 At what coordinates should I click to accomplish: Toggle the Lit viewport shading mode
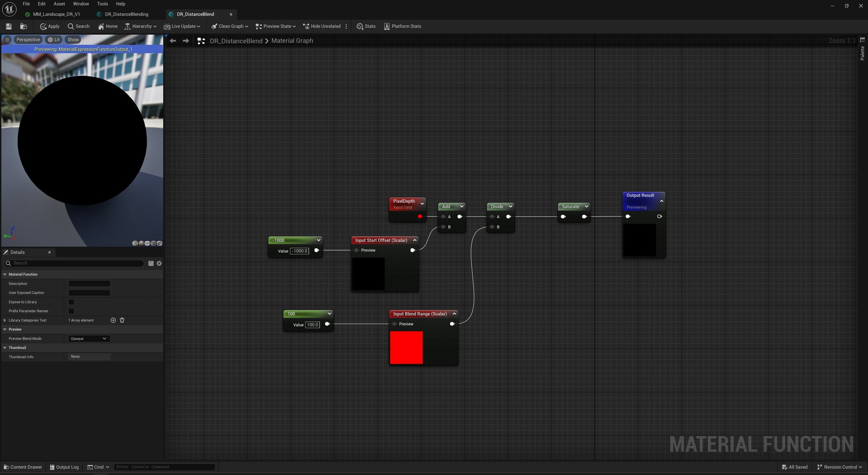coord(54,39)
